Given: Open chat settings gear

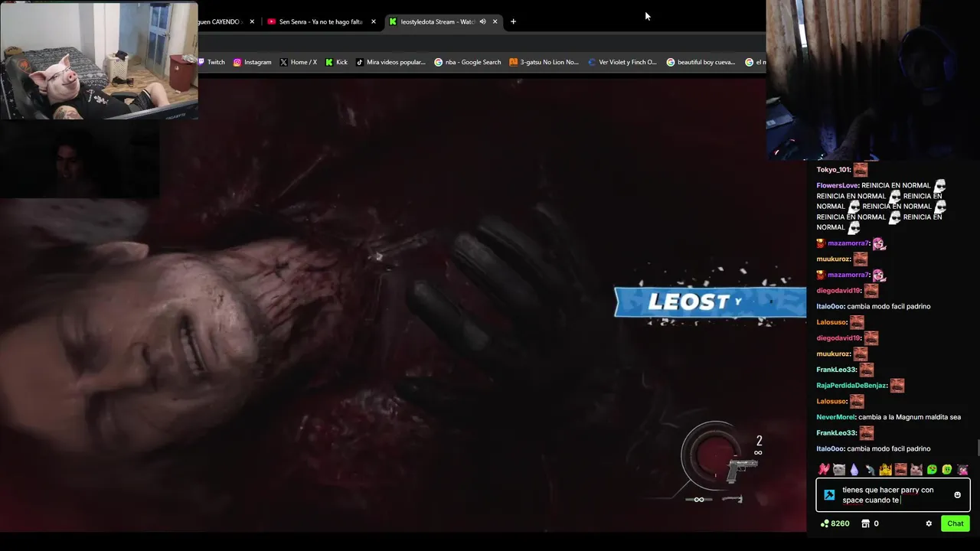Looking at the screenshot, I should [929, 523].
